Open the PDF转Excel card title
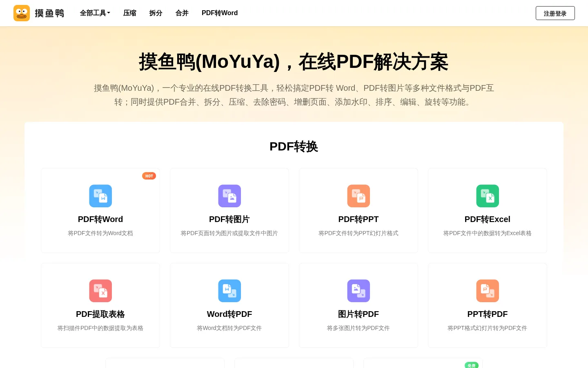This screenshot has height=368, width=588. pyautogui.click(x=488, y=219)
